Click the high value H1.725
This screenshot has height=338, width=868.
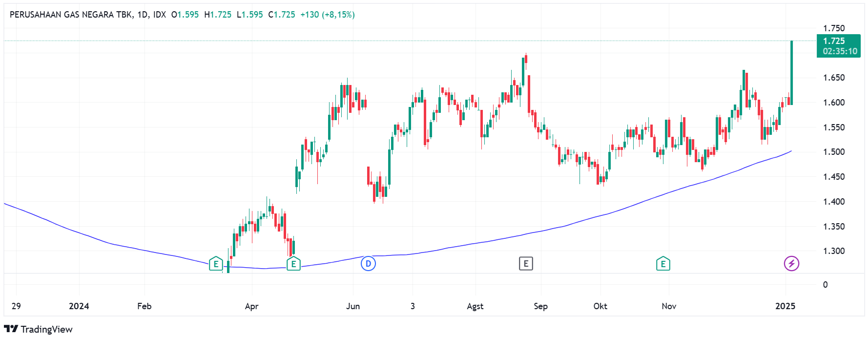(218, 15)
